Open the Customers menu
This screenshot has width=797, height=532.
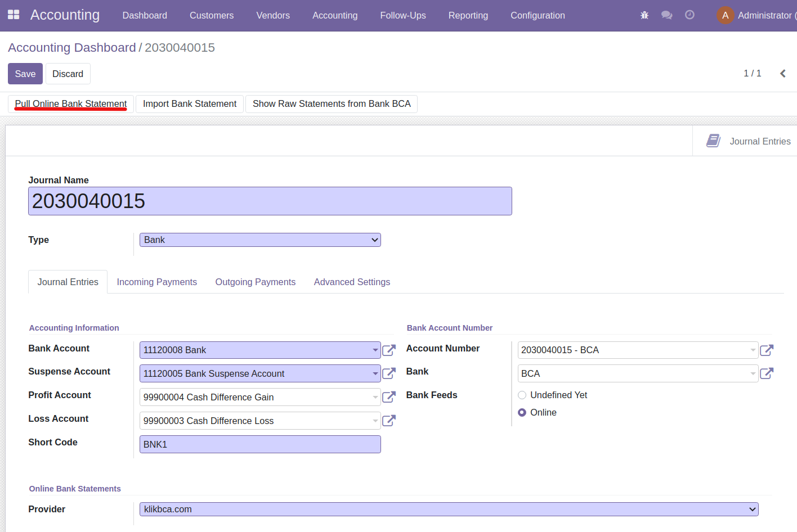tap(212, 15)
